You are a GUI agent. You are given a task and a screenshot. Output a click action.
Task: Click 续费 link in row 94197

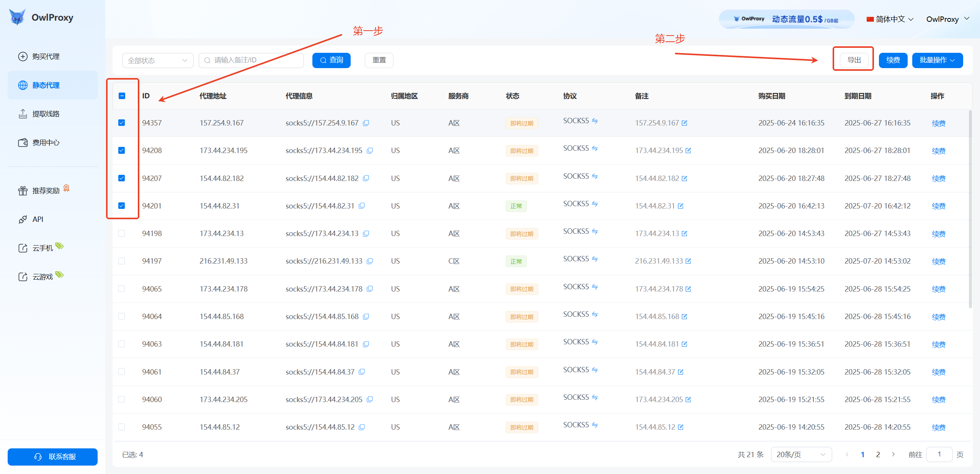[x=939, y=261]
